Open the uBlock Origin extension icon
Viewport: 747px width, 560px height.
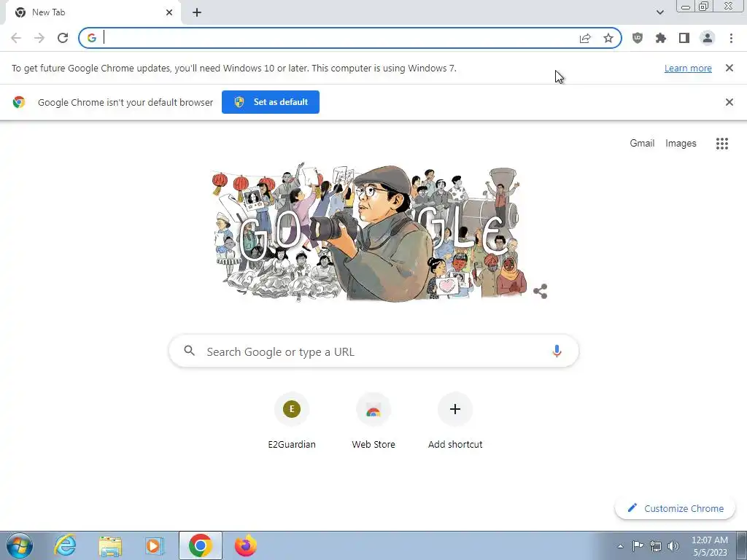(637, 38)
